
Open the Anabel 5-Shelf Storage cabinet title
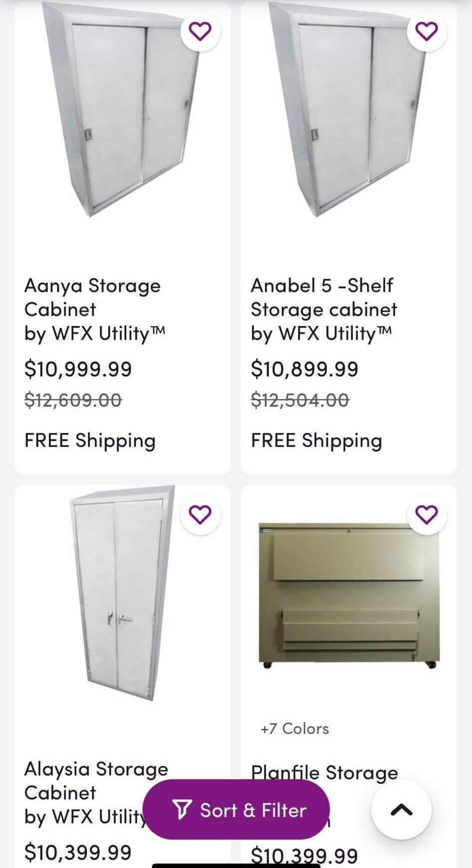click(x=324, y=297)
